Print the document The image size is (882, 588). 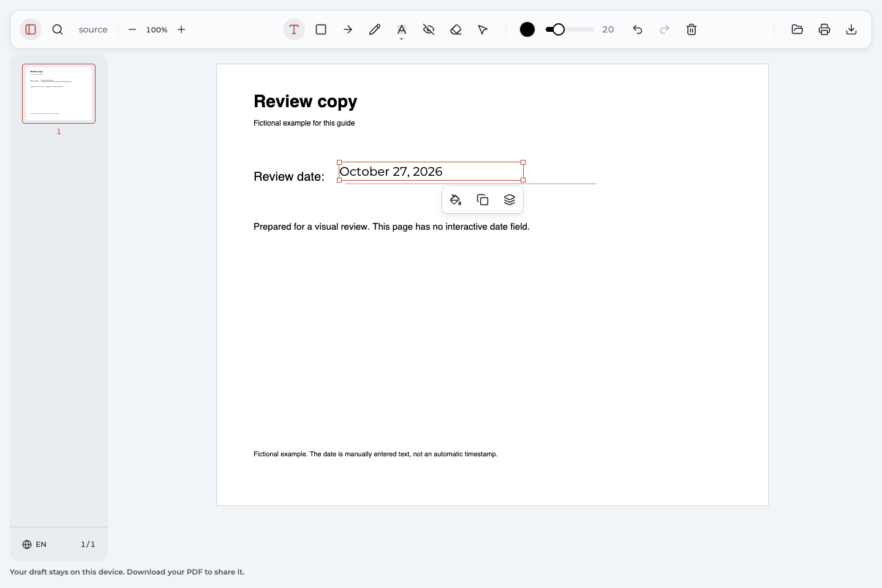pyautogui.click(x=824, y=29)
